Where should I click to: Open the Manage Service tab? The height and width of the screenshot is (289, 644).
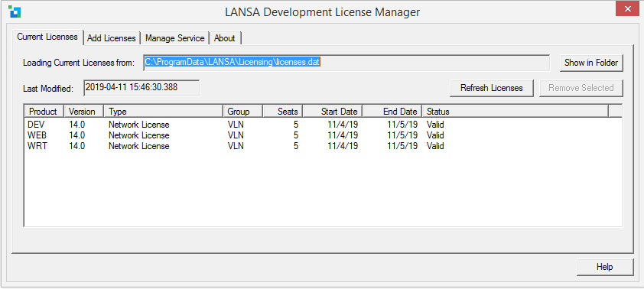174,38
